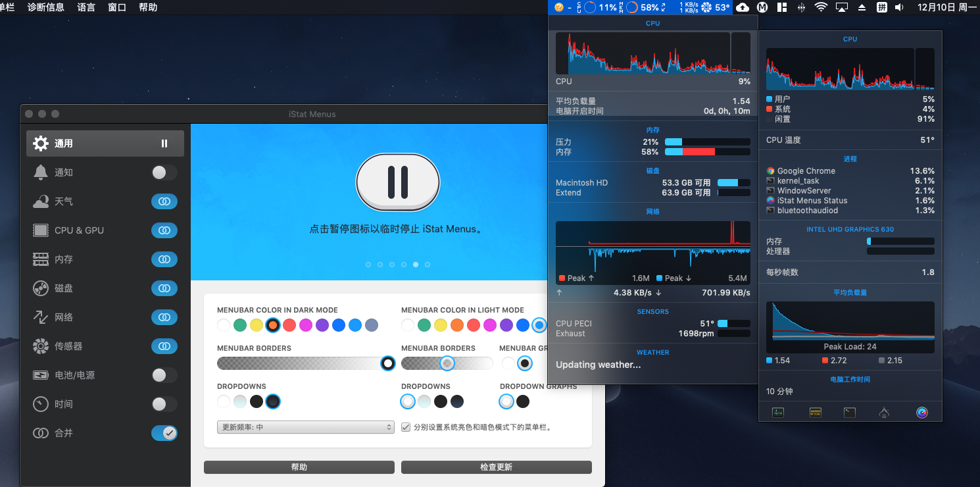The height and width of the screenshot is (487, 980).
Task: Select black swatch under Dropdown Graphs
Action: tap(523, 401)
